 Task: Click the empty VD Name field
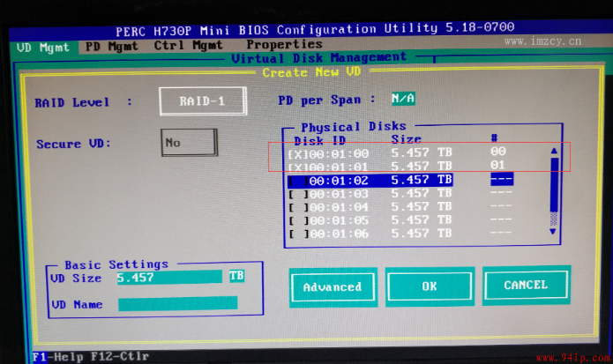pyautogui.click(x=177, y=303)
